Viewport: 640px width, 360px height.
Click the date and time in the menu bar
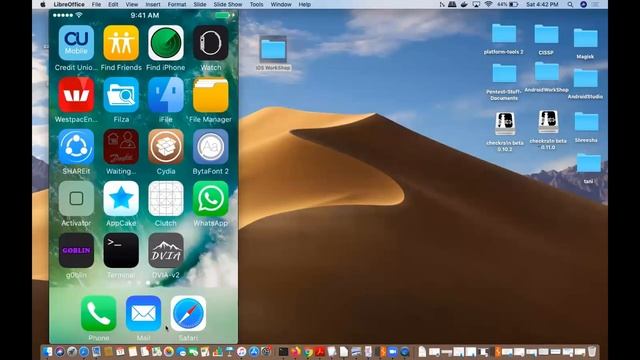pos(542,4)
